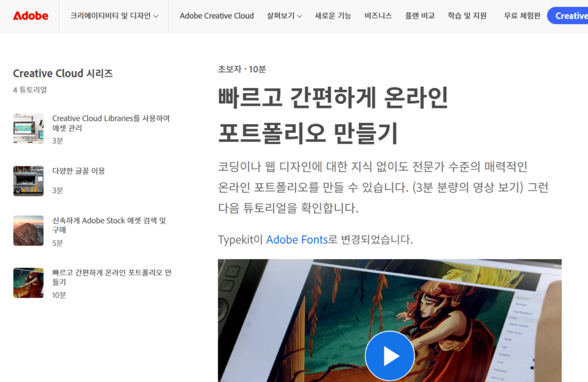Open the 다양한 글꼴 이용 tutorial link
The height and width of the screenshot is (382, 588).
(78, 171)
